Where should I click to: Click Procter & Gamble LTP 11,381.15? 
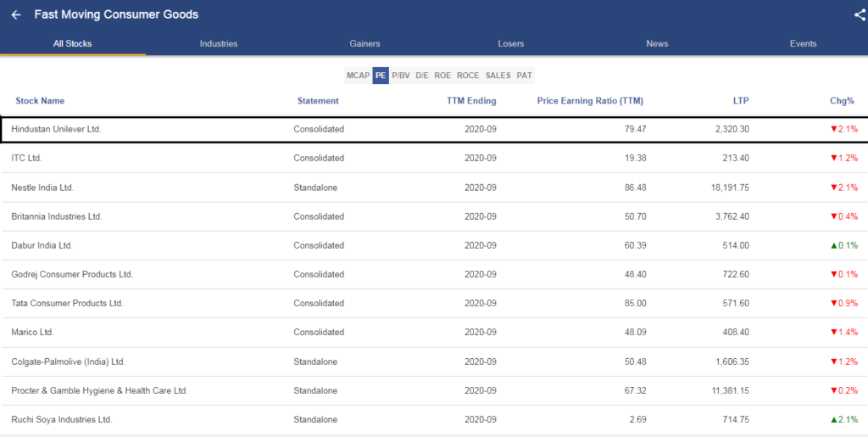[730, 390]
